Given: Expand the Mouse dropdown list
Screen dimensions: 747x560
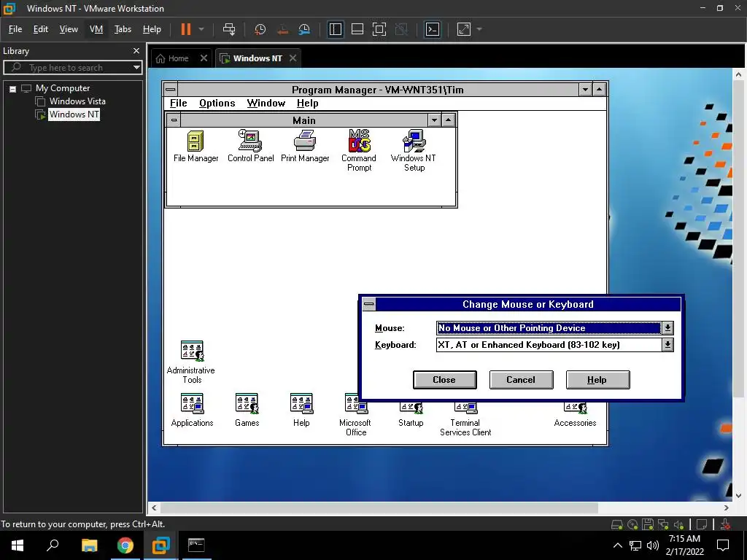Looking at the screenshot, I should (x=667, y=327).
